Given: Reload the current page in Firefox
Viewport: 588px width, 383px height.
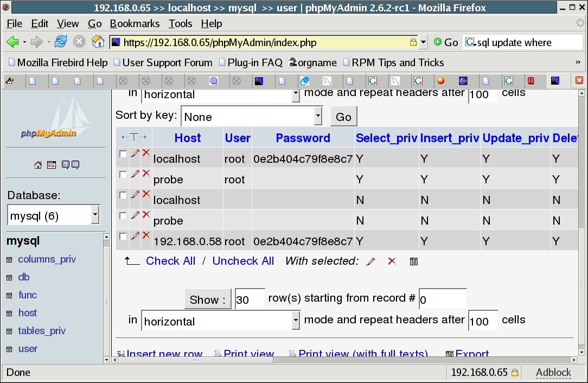Looking at the screenshot, I should coord(60,41).
